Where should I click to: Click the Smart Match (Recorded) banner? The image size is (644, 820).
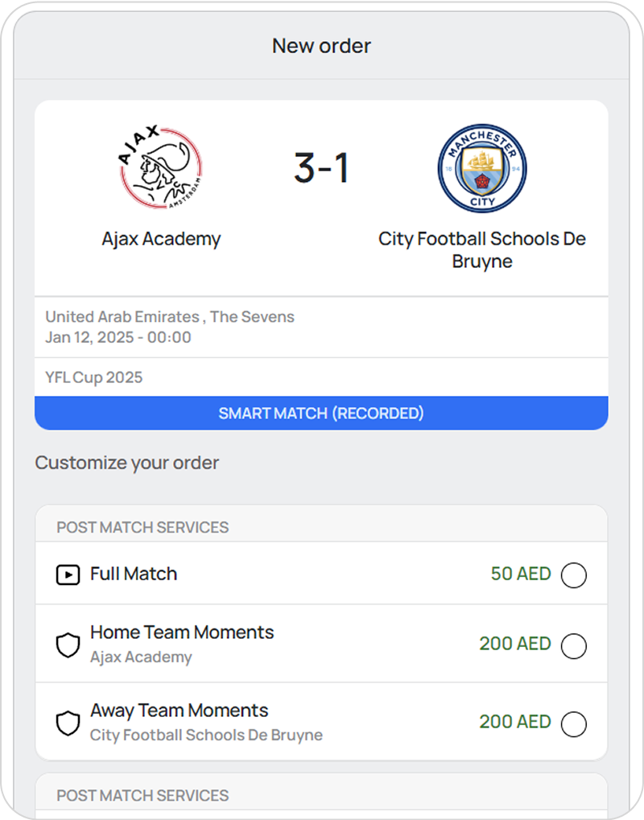[x=321, y=414]
